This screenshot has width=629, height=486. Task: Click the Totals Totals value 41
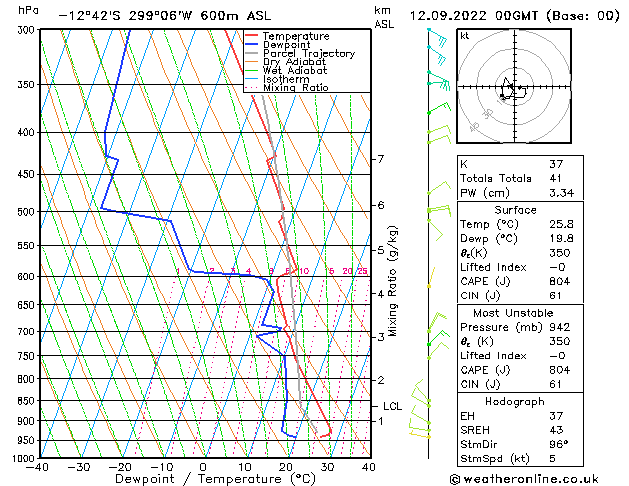[x=556, y=178]
